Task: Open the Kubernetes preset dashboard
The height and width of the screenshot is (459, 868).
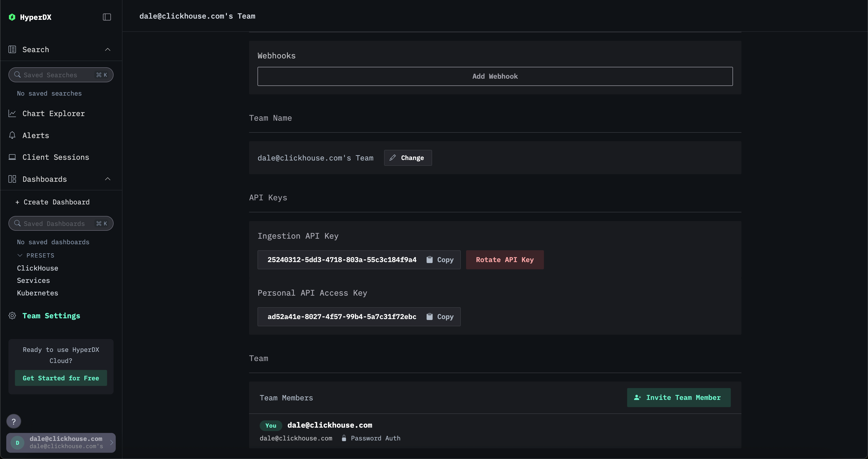Action: coord(38,293)
